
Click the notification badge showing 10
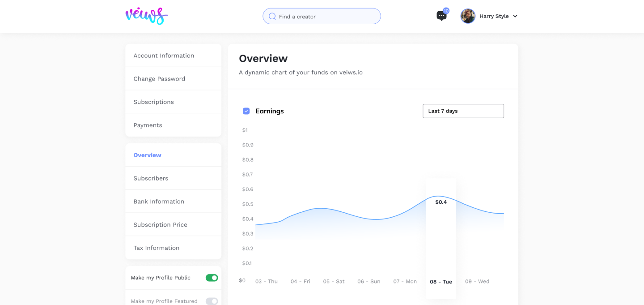pyautogui.click(x=446, y=10)
